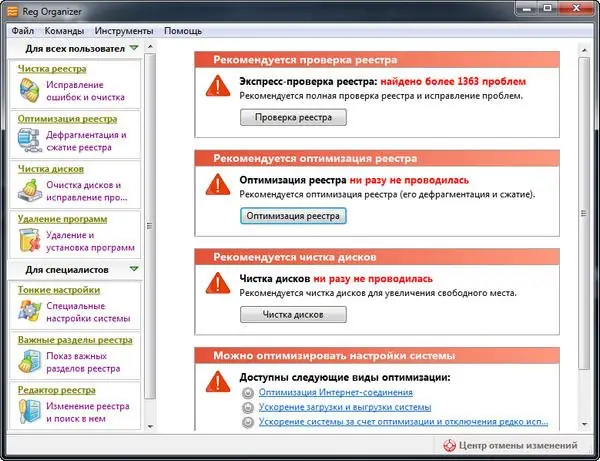Click bullet icon beside Ускорение загрузки и выгрузки
Image resolution: width=600 pixels, height=461 pixels.
[x=248, y=408]
